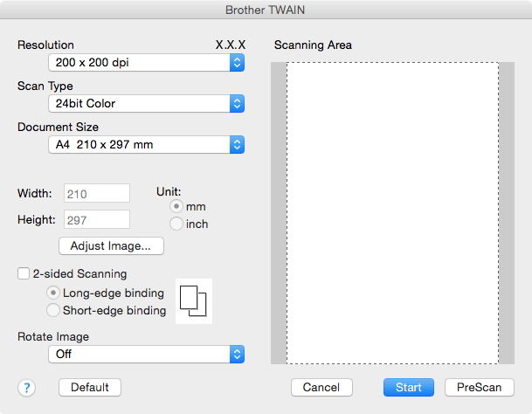This screenshot has height=414, width=532.
Task: Select the mm unit radio button
Action: point(176,206)
